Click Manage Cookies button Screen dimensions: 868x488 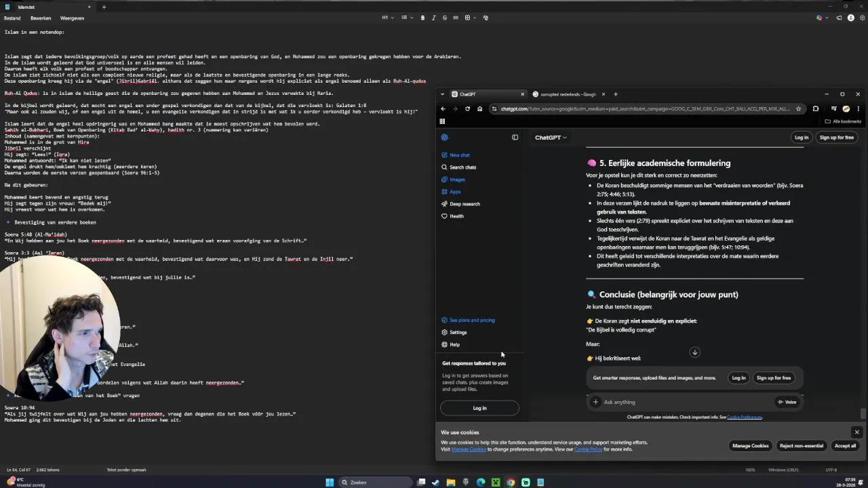pyautogui.click(x=751, y=445)
